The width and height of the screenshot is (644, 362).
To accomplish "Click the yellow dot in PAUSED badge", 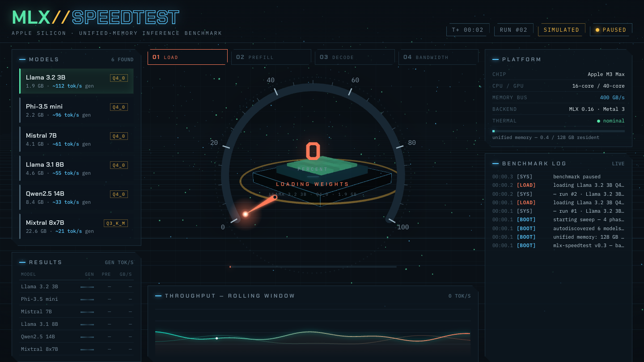I will point(597,30).
